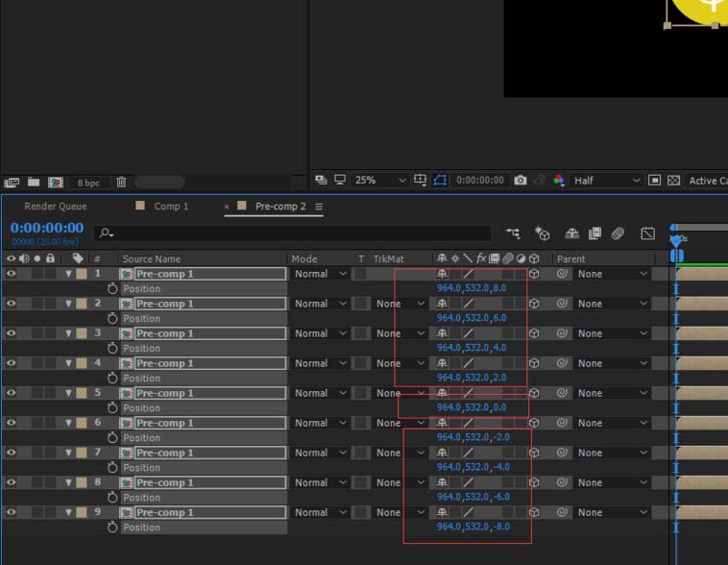This screenshot has height=565, width=728.
Task: Click layer 3 label color swatch
Action: point(82,333)
